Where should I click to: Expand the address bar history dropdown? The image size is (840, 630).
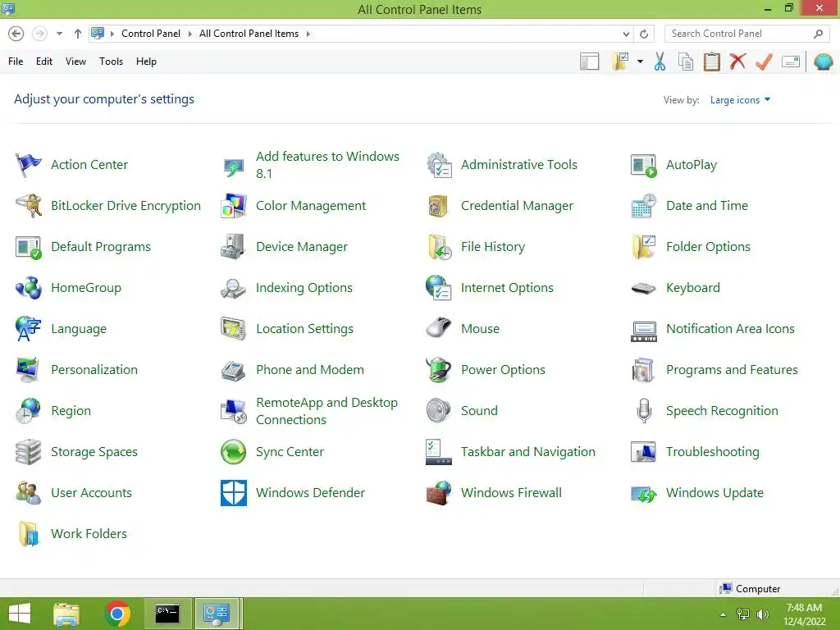pyautogui.click(x=626, y=34)
